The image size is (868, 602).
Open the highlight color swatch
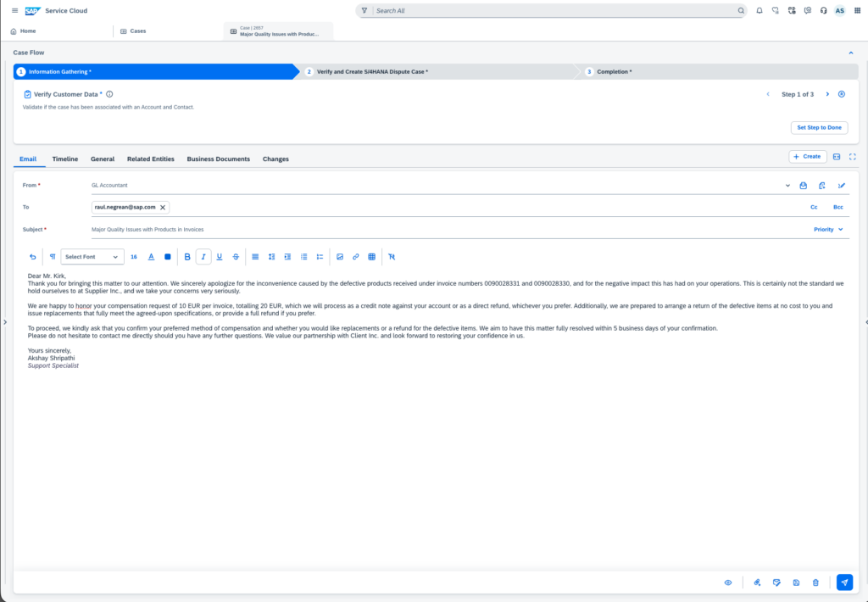point(168,256)
